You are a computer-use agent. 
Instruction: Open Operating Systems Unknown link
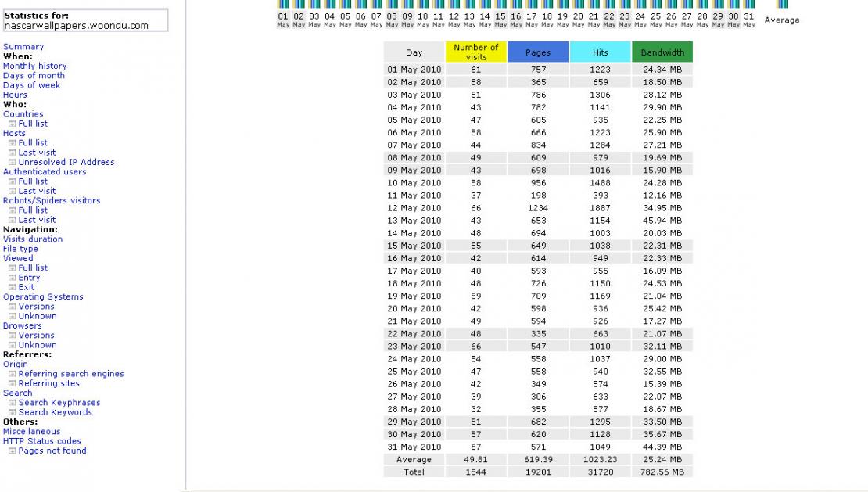tap(38, 316)
